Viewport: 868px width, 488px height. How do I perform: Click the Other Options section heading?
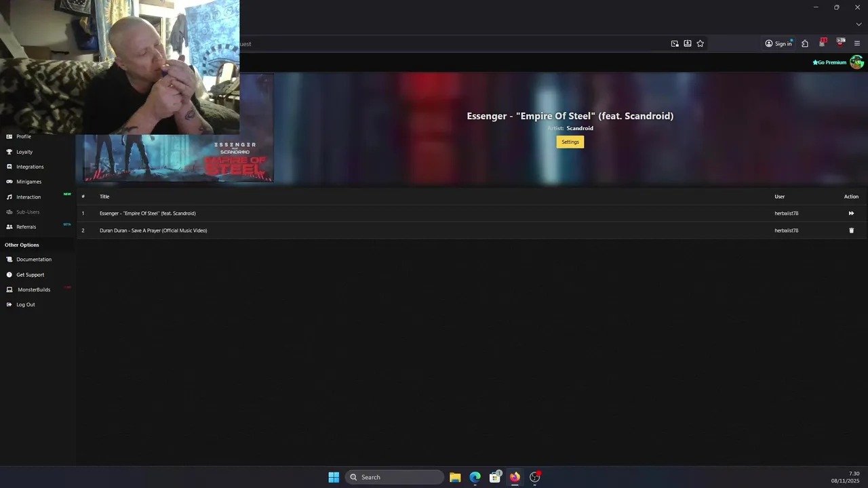[x=22, y=245]
